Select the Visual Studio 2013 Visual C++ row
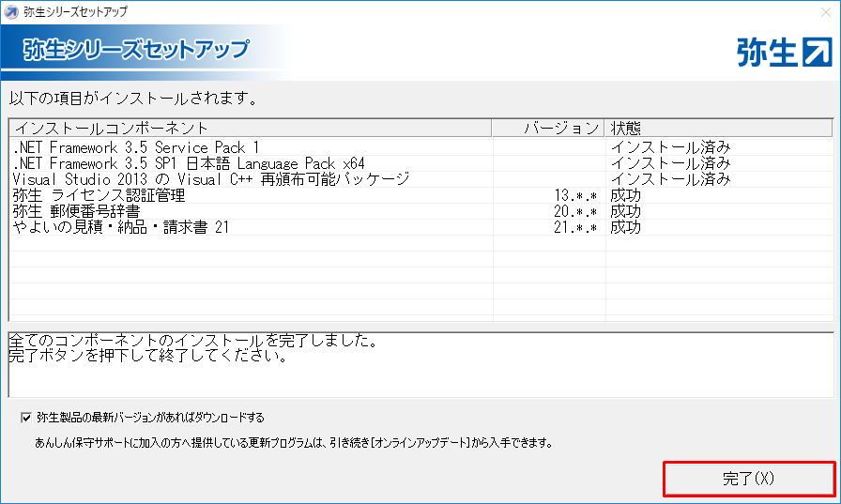This screenshot has width=841, height=504. click(211, 179)
